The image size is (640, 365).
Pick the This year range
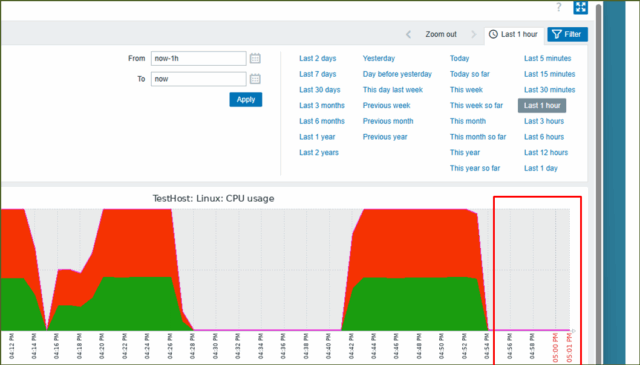coord(465,153)
